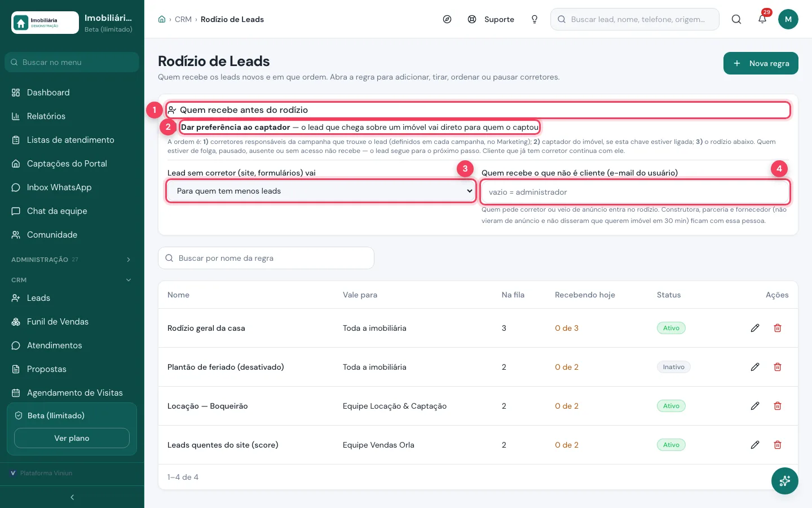Click the Ativo badge of Locação — Boqueirão
This screenshot has height=508, width=812.
pos(671,406)
